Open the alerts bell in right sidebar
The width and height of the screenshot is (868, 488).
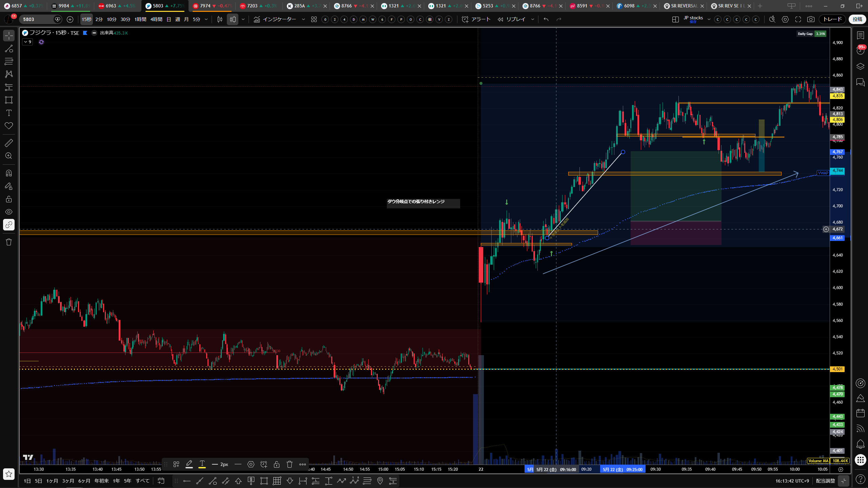(x=860, y=444)
